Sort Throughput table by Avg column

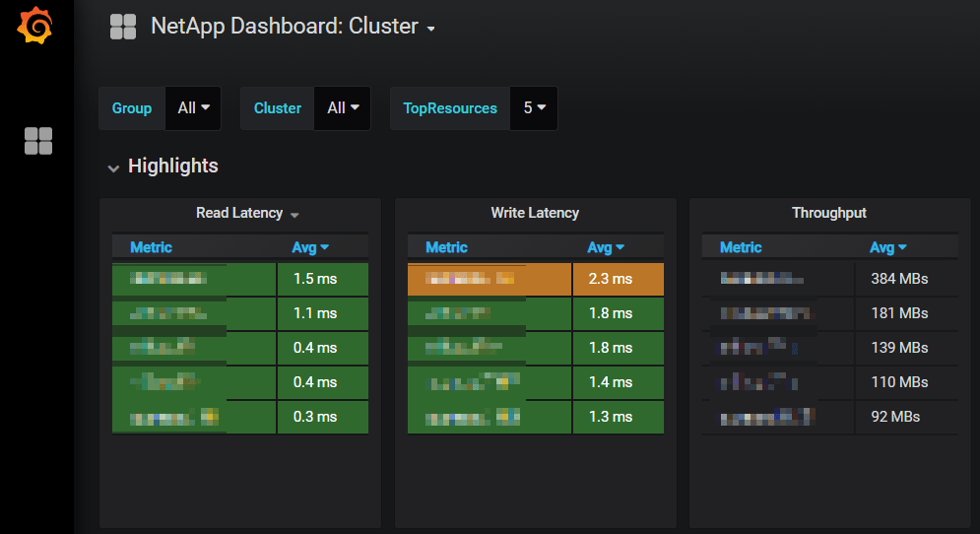pyautogui.click(x=888, y=247)
